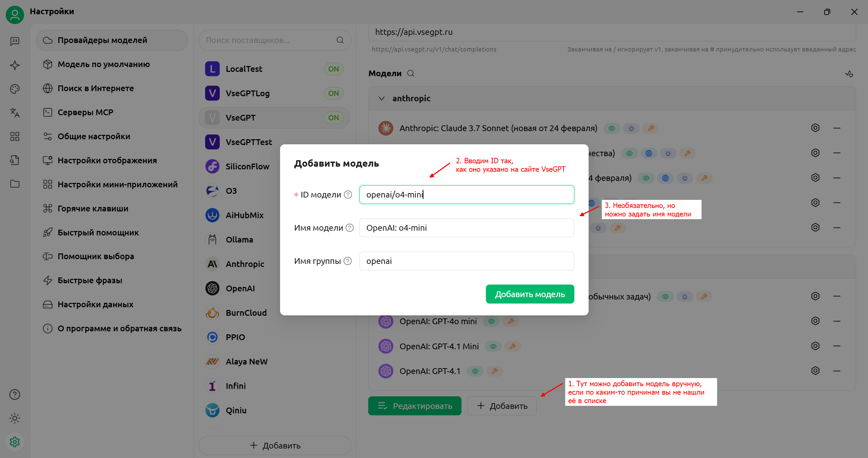Open Настройки отображения section
This screenshot has width=868, height=458.
coord(112,160)
